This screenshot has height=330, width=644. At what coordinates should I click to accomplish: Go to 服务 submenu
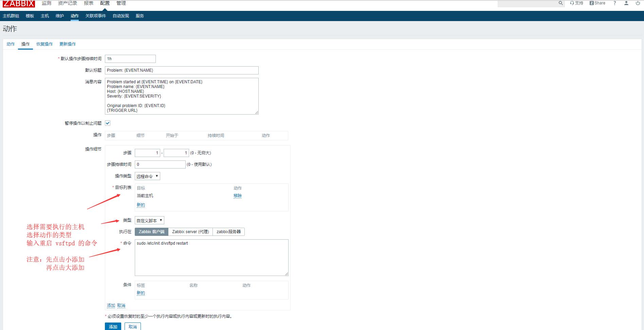(x=140, y=16)
